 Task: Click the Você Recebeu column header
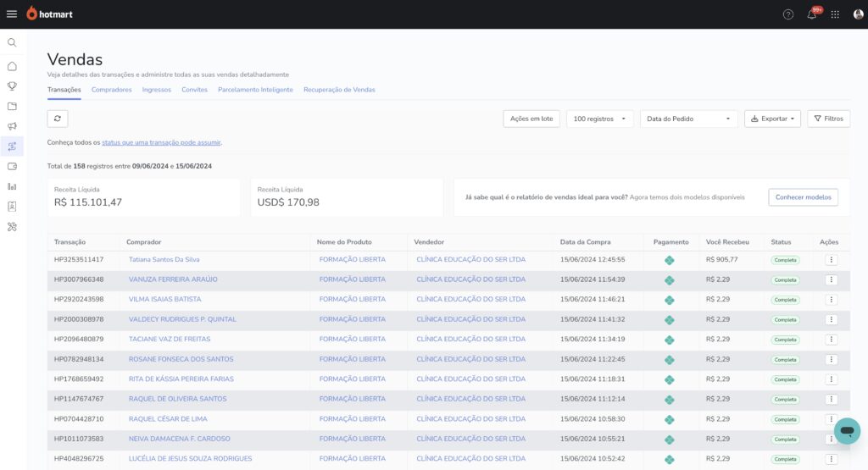[x=727, y=242]
